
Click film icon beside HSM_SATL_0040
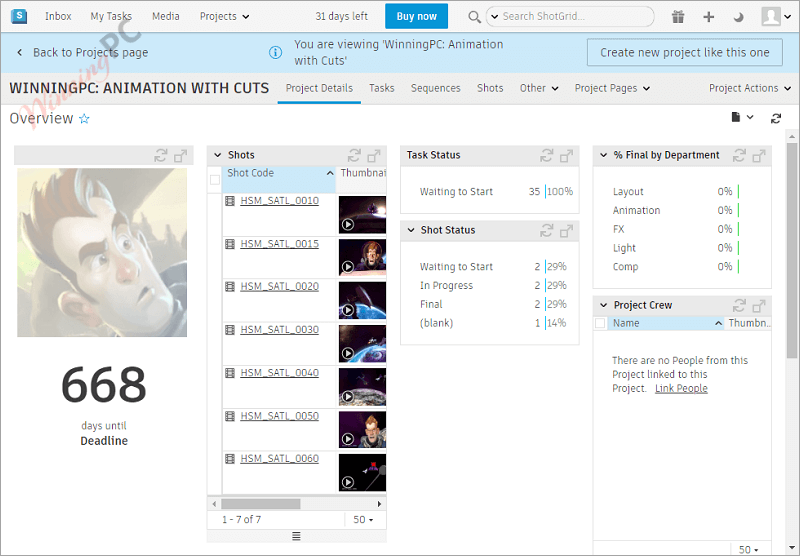point(230,373)
